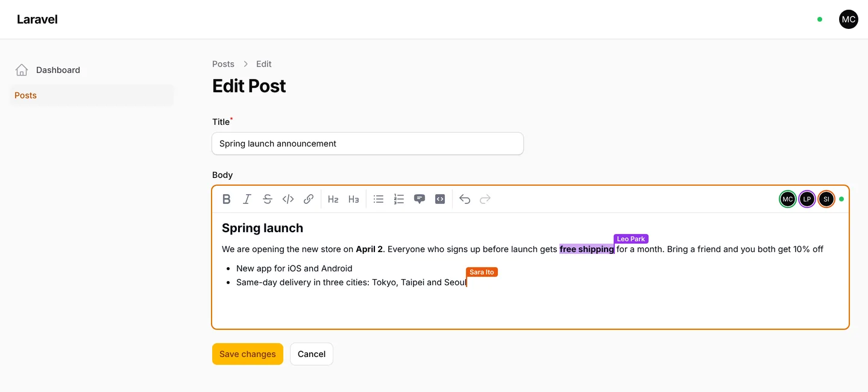
Task: Click the editor's green sync status dot
Action: 841,199
